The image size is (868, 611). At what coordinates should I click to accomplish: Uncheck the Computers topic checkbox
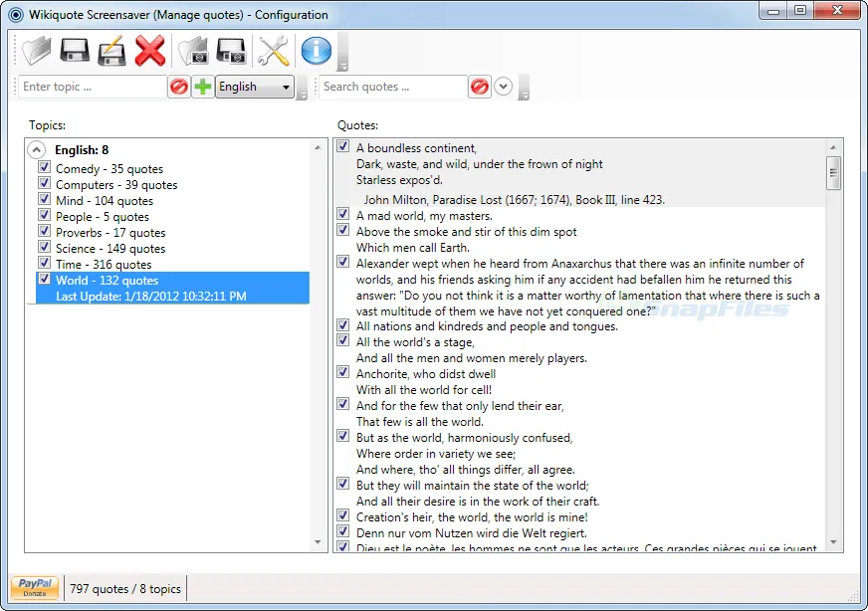pyautogui.click(x=44, y=183)
